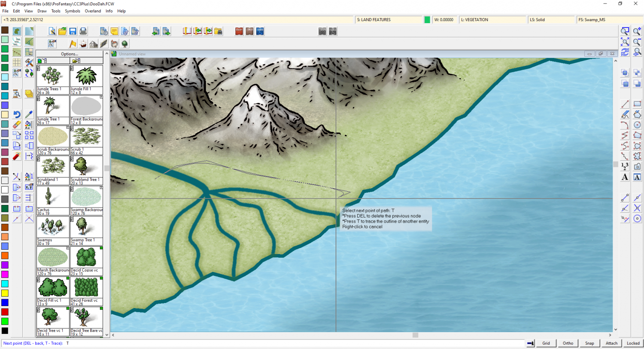Select the sailing ship symbols icon
644x349 pixels.
pyautogui.click(x=83, y=44)
